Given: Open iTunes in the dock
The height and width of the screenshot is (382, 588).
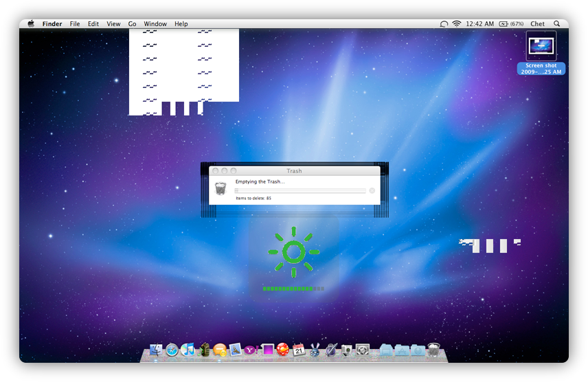Looking at the screenshot, I should click(x=188, y=350).
